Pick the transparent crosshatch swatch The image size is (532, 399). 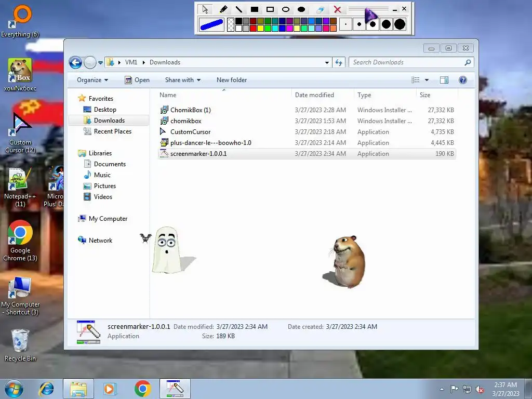coord(230,24)
